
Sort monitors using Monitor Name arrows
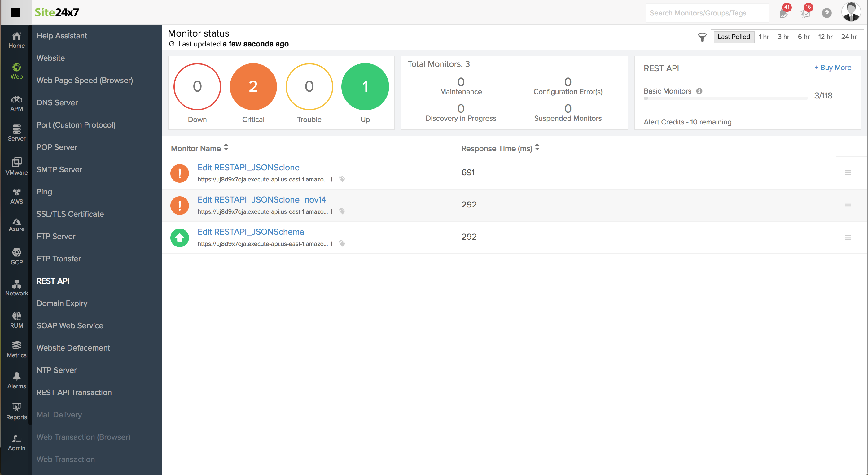click(x=226, y=147)
